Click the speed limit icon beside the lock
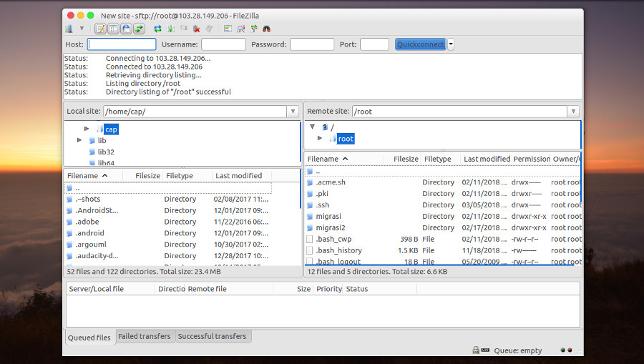 pos(485,350)
